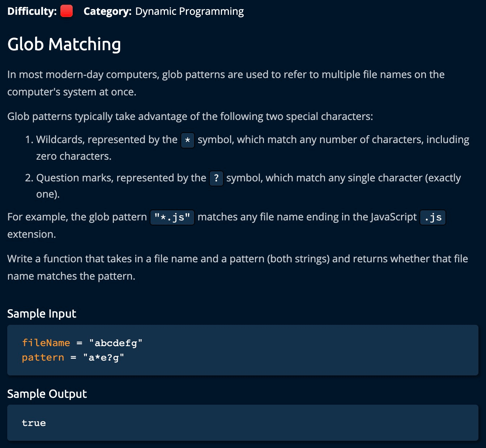Click the "*.js" glob pattern code badge
486x448 pixels.
pyautogui.click(x=172, y=217)
